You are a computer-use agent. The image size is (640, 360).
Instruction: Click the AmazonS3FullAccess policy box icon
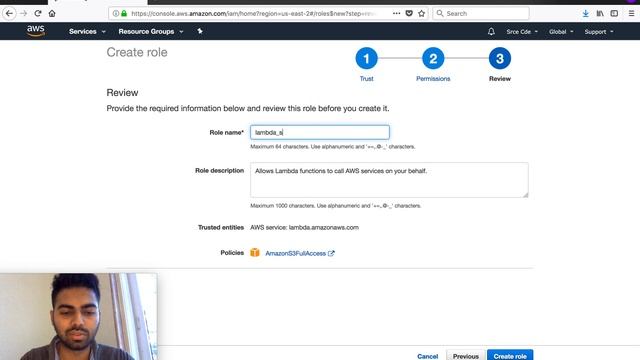point(255,253)
